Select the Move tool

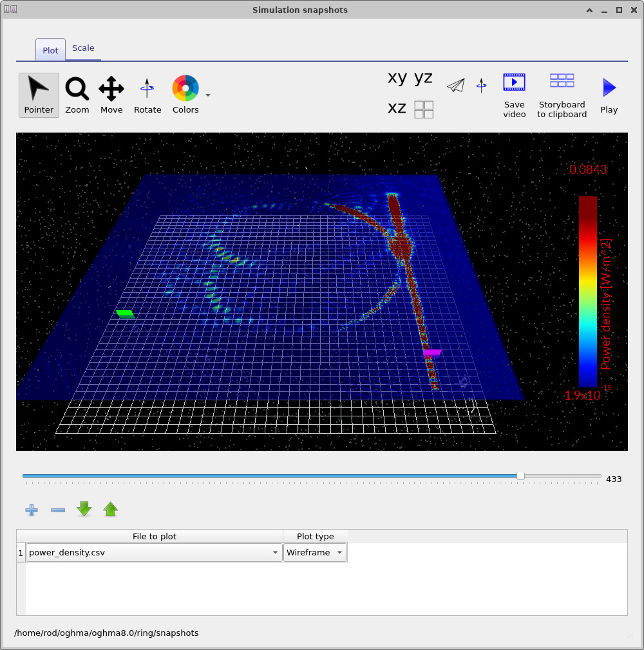click(x=111, y=93)
